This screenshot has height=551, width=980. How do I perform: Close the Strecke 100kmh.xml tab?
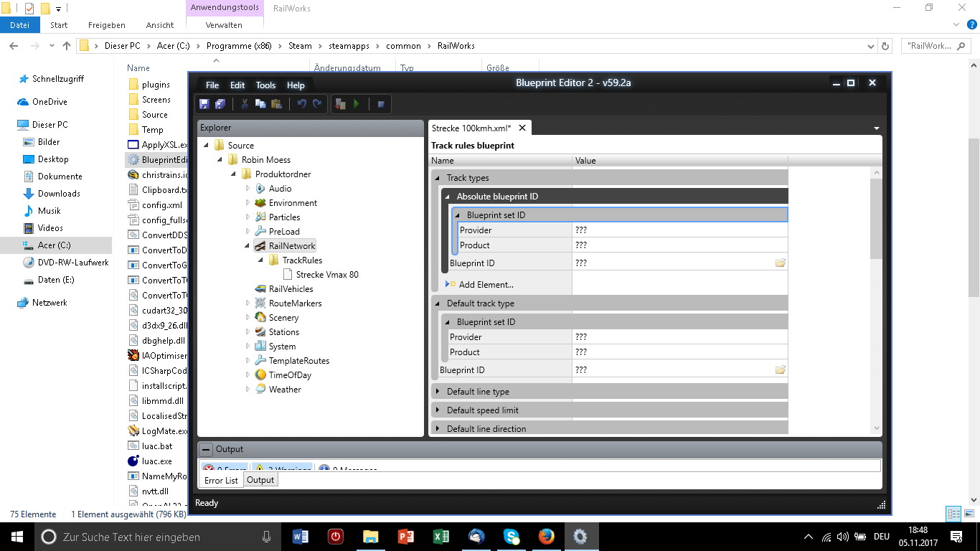coord(522,128)
